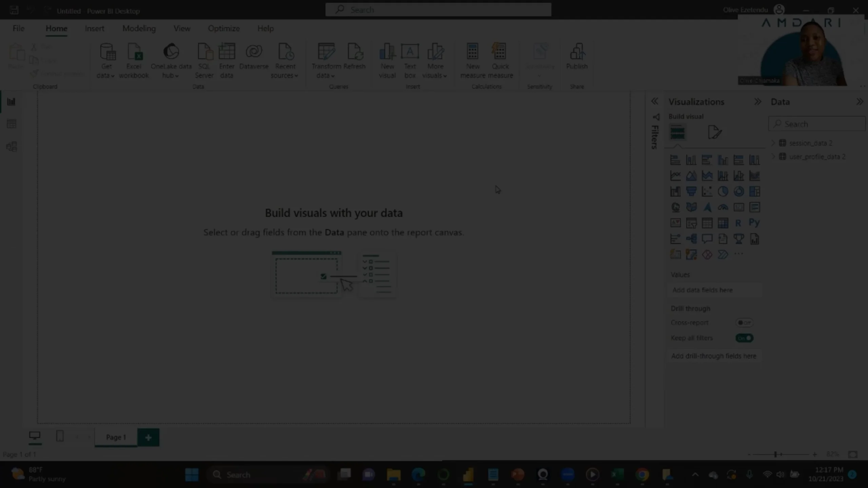The width and height of the screenshot is (868, 488).
Task: Adjust the zoom slider
Action: coord(776,454)
